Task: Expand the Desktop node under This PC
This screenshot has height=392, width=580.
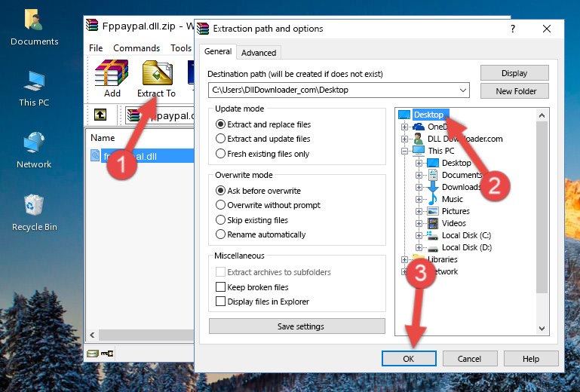Action: coord(419,163)
